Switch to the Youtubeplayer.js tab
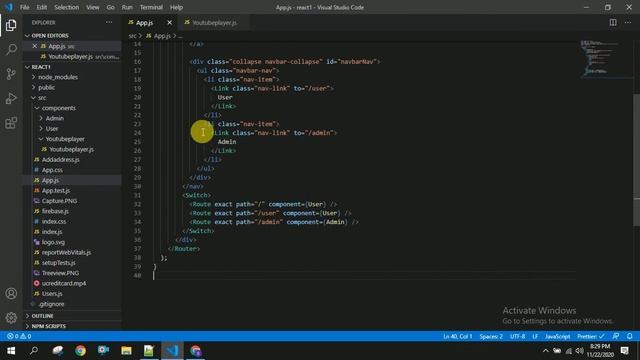The height and width of the screenshot is (360, 640). click(x=214, y=23)
